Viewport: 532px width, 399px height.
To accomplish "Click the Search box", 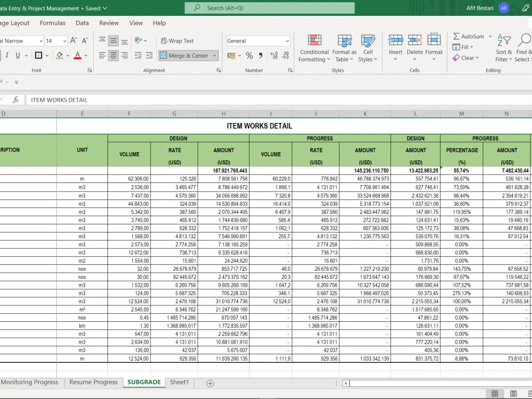I will tap(270, 8).
